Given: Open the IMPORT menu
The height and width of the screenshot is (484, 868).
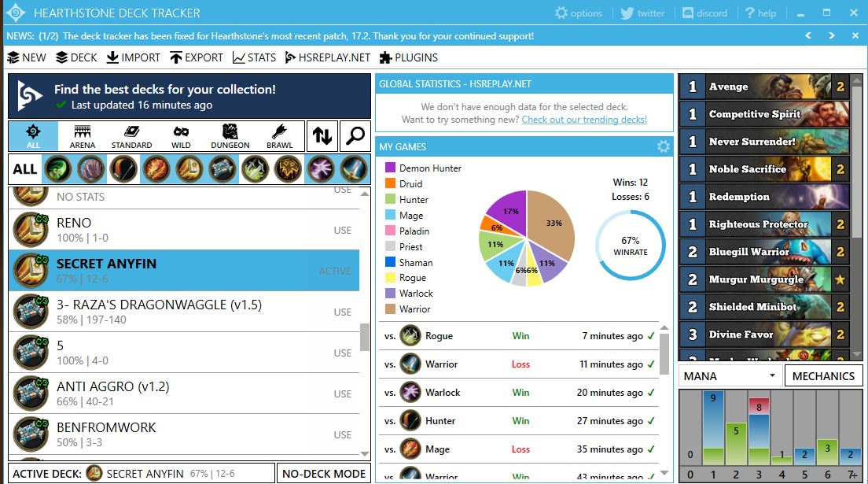Looking at the screenshot, I should tap(133, 57).
